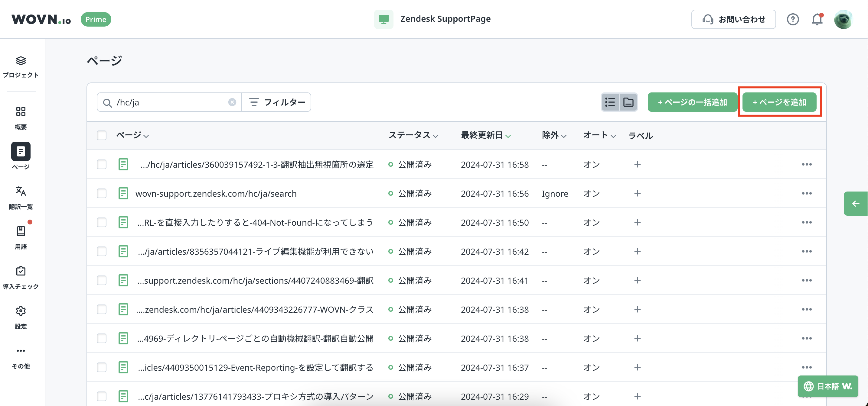Click into the page search field
The image size is (868, 406).
pos(168,102)
